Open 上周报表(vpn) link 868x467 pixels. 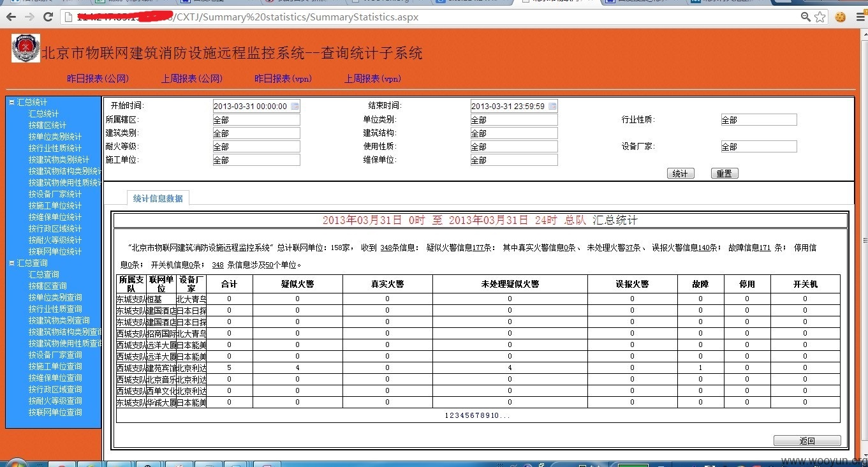(373, 78)
